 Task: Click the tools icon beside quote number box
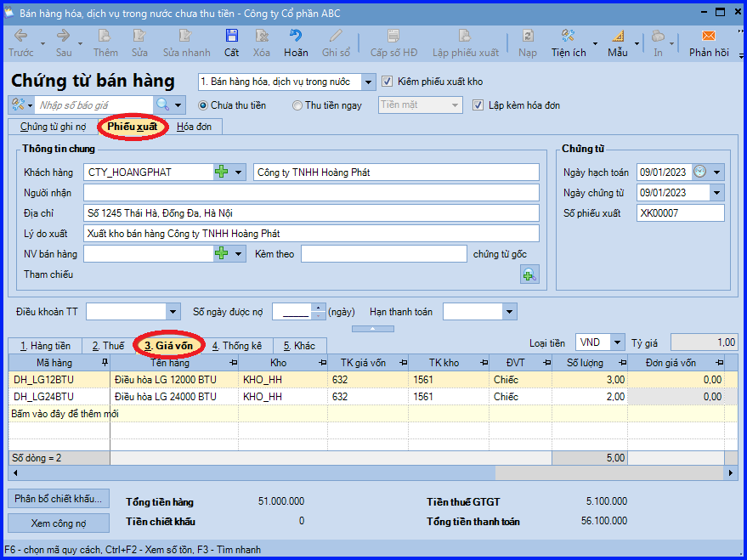click(18, 105)
